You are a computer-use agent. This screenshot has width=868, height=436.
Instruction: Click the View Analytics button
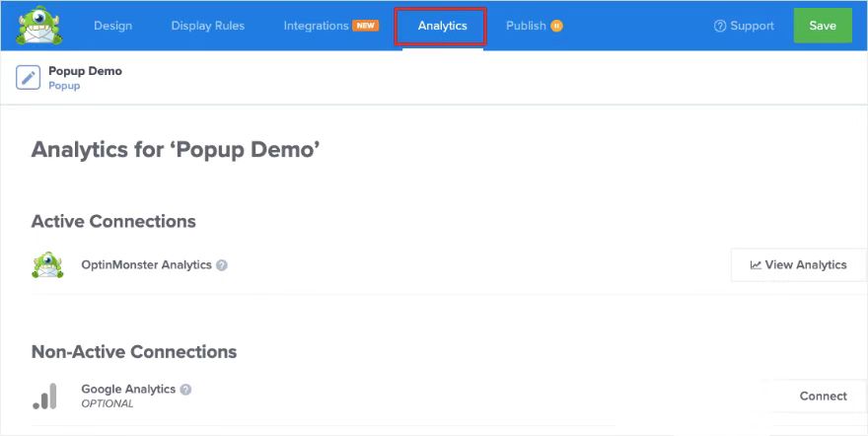(x=798, y=264)
